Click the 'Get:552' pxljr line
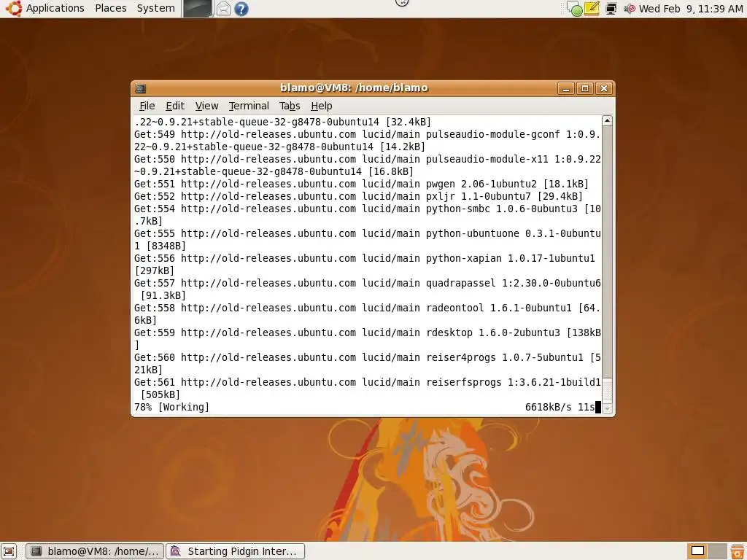 coord(358,197)
